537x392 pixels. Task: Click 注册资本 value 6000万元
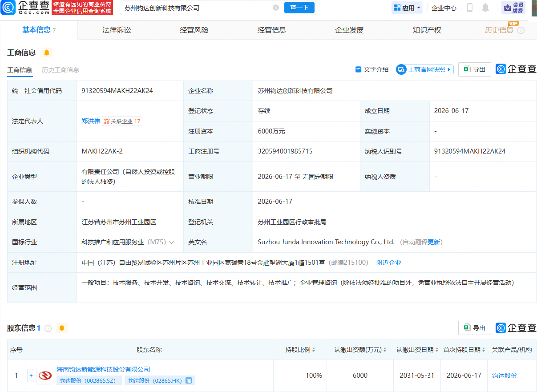(x=271, y=131)
